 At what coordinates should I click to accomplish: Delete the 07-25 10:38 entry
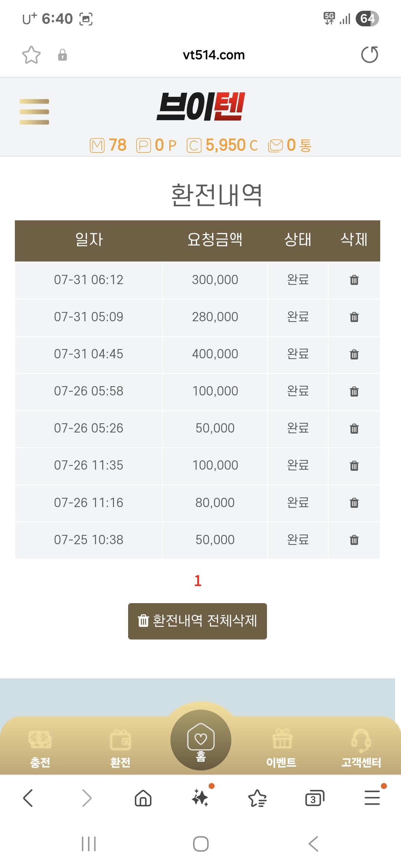(x=354, y=540)
